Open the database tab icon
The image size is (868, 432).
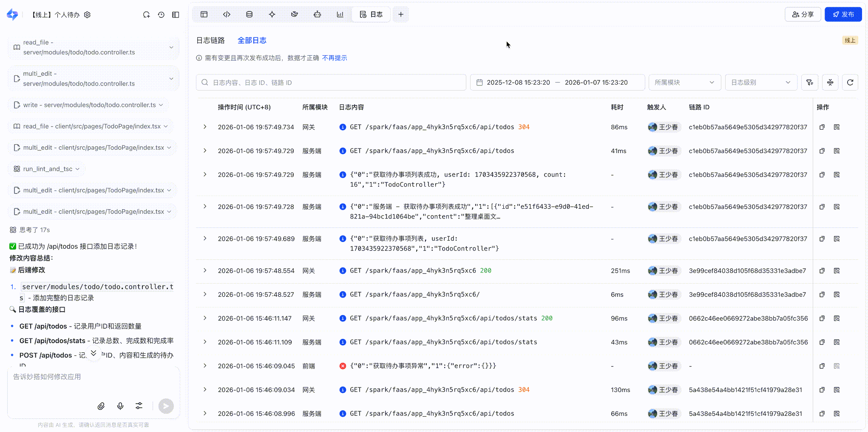(250, 14)
